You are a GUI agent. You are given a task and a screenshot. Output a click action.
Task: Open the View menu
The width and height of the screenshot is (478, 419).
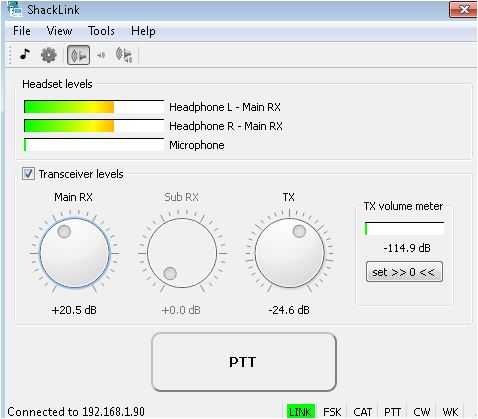tap(59, 31)
